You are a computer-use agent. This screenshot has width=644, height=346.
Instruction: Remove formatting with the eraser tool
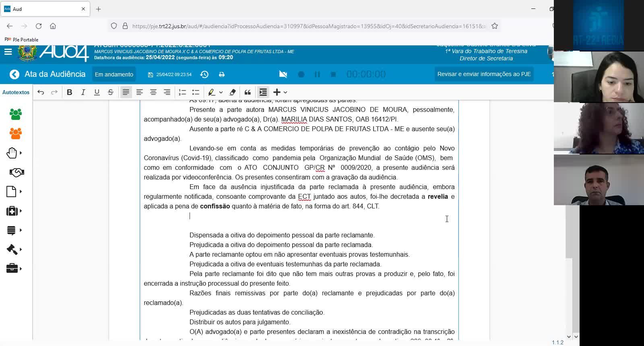232,92
